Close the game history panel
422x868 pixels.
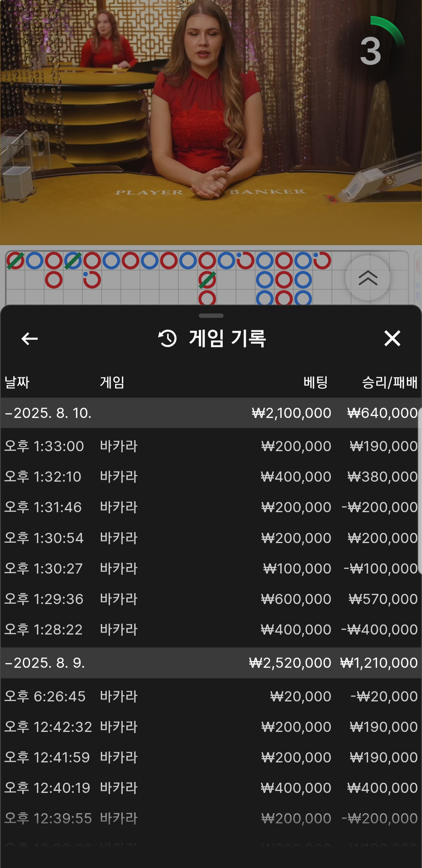392,338
